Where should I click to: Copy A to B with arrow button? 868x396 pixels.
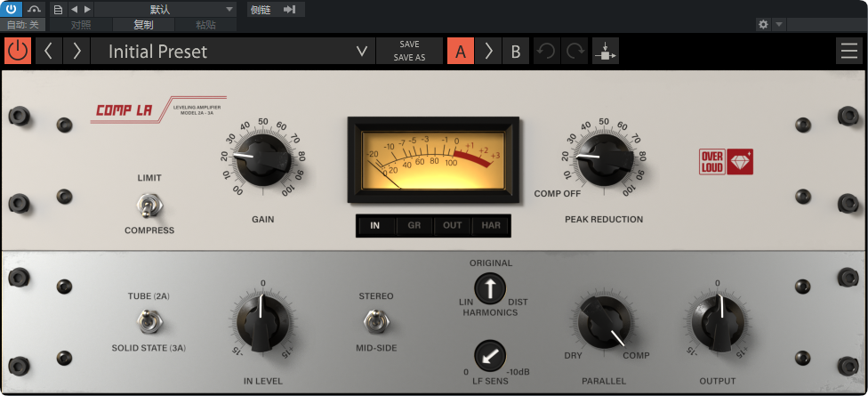(x=488, y=51)
